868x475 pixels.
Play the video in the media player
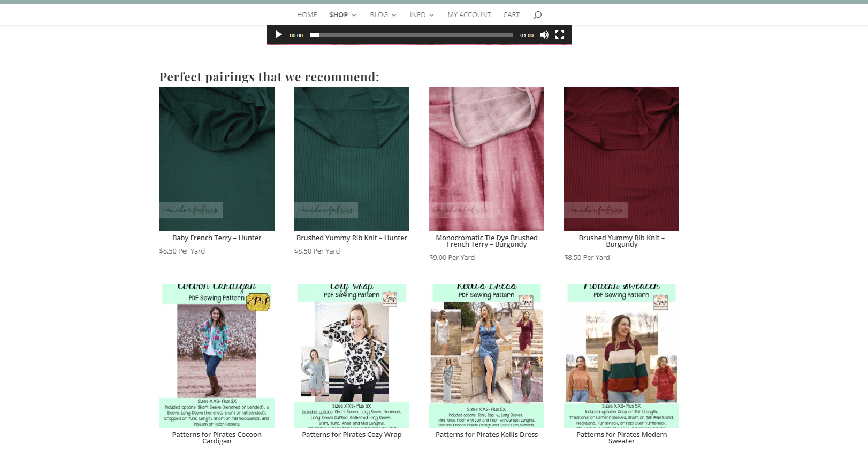[278, 35]
